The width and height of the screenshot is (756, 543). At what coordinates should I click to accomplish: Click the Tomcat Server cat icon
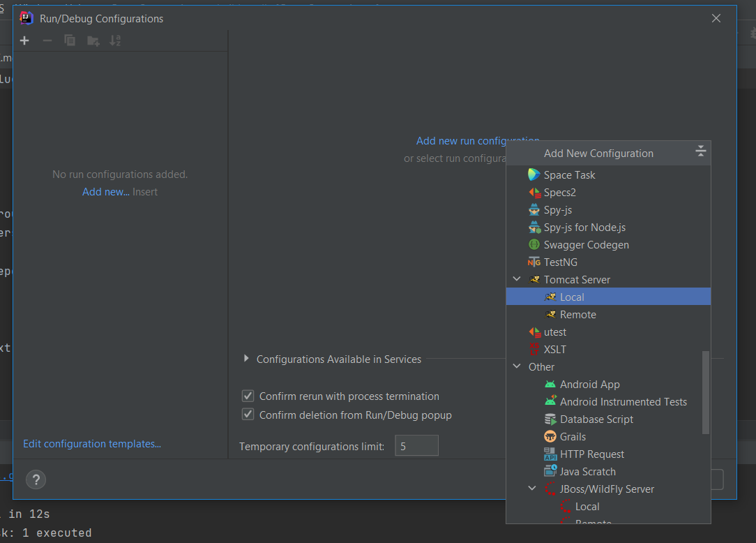point(534,279)
